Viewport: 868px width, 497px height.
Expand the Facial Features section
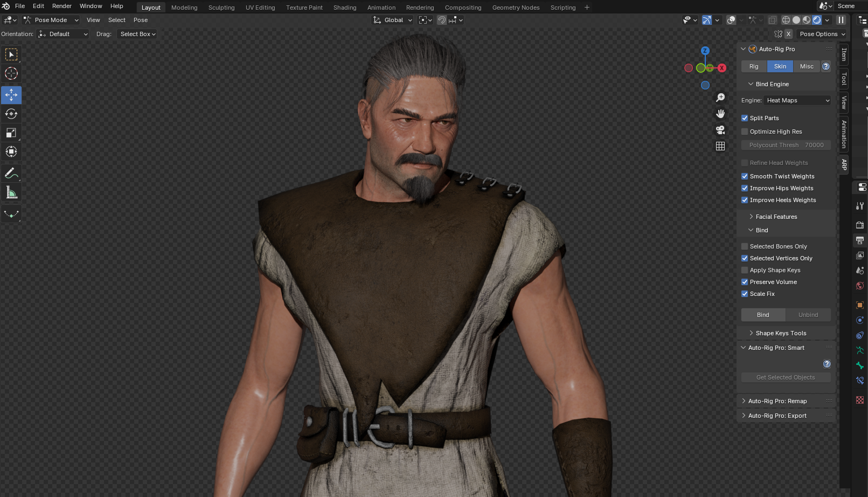776,217
